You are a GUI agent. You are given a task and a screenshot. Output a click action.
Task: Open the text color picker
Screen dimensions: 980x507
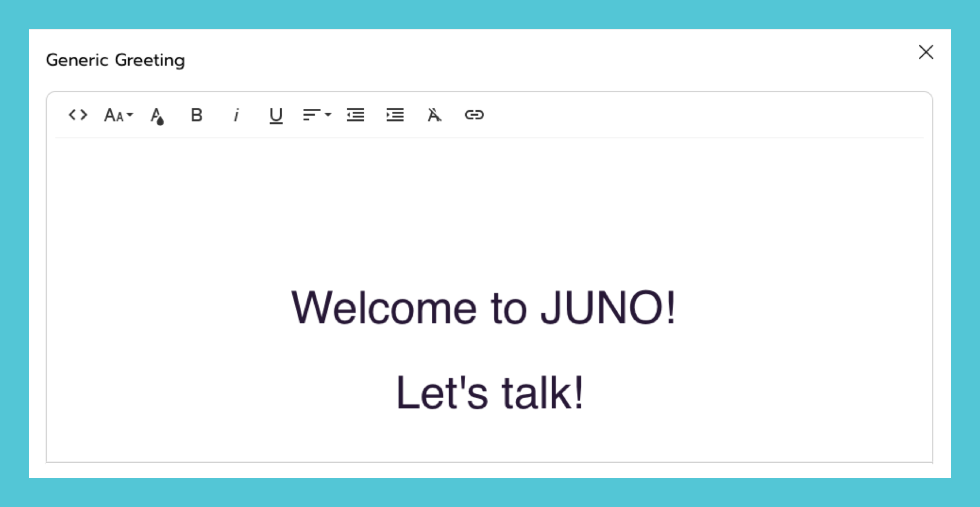(x=157, y=116)
